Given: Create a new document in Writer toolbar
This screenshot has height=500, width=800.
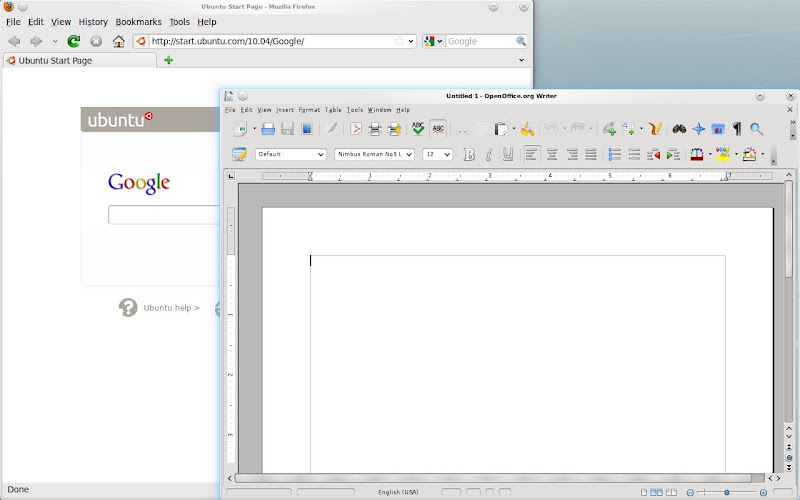Looking at the screenshot, I should point(240,129).
